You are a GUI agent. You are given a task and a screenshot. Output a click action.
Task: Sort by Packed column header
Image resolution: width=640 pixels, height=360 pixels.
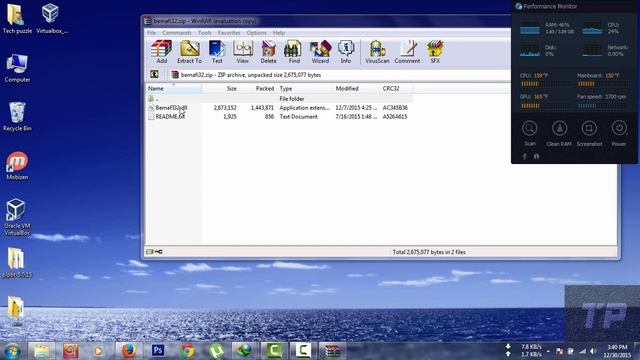pyautogui.click(x=257, y=88)
